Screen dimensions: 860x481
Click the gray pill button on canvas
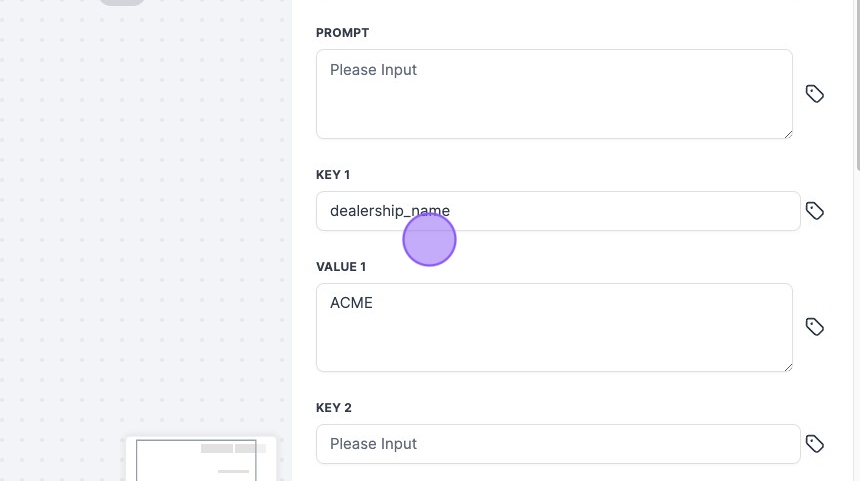click(x=122, y=2)
